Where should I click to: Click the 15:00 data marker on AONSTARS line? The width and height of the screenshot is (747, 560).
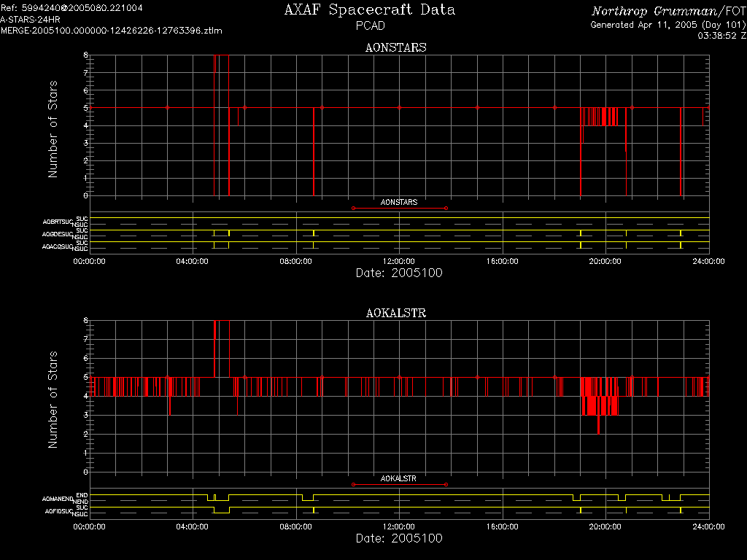pos(477,108)
